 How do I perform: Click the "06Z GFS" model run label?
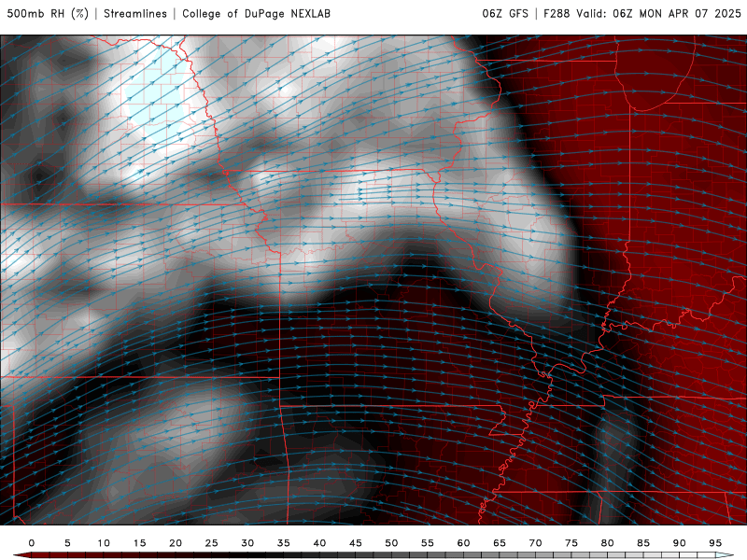[x=505, y=14]
